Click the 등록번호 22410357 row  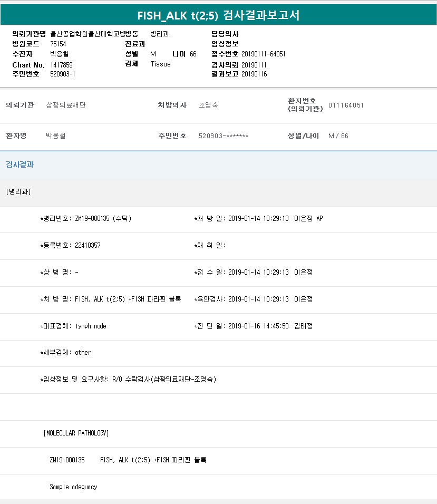(71, 245)
